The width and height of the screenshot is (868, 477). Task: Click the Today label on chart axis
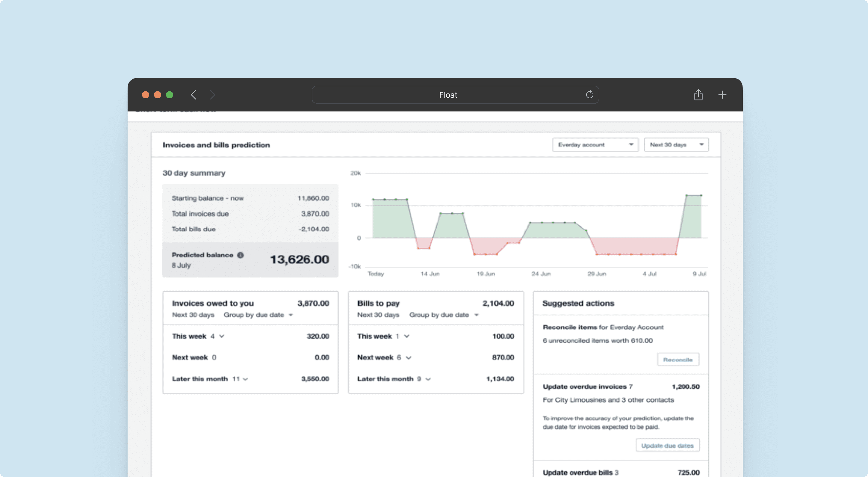[x=376, y=274]
